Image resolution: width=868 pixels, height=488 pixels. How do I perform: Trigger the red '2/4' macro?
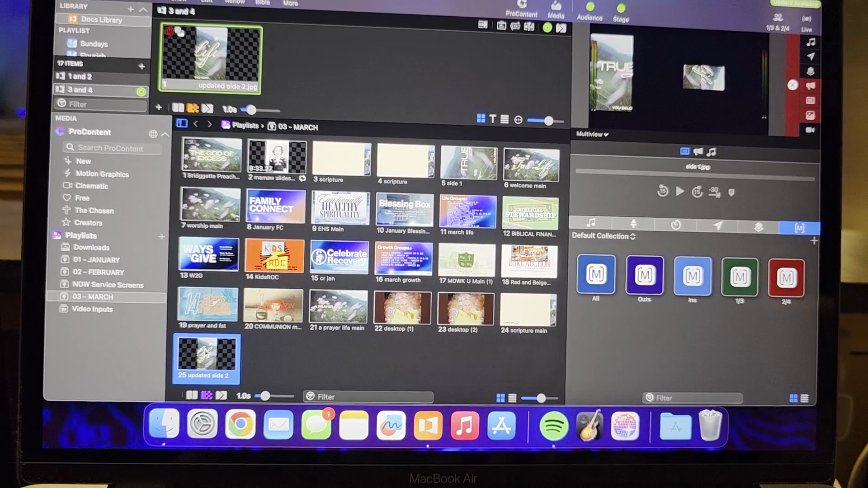(786, 277)
